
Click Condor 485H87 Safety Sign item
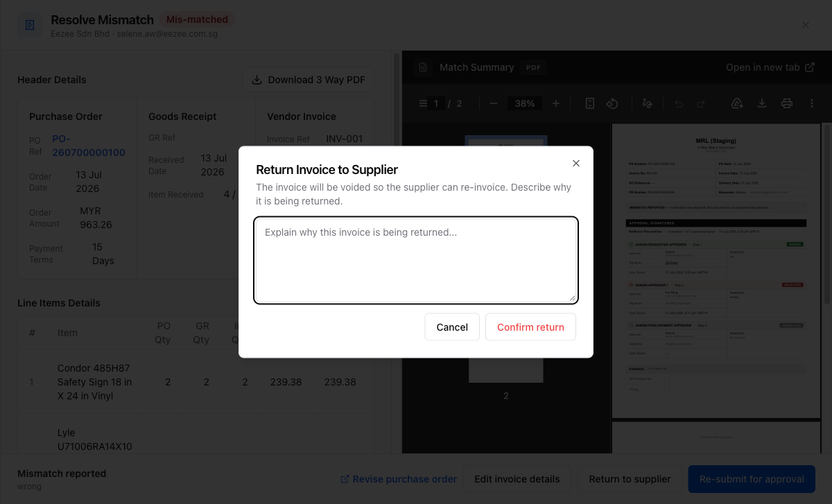click(x=94, y=382)
